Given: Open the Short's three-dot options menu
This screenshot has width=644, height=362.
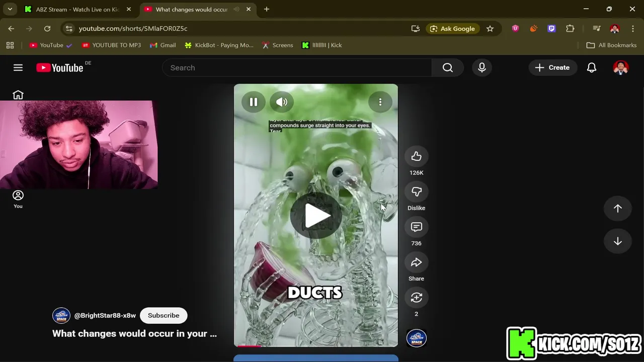Looking at the screenshot, I should point(380,102).
